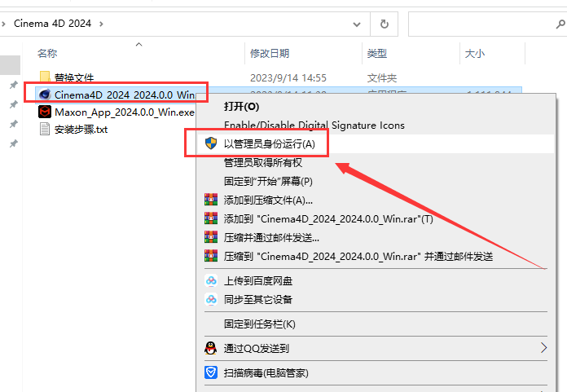Screen dimensions: 567x392
Task: Click the 替换文件 folder icon
Action: point(45,77)
